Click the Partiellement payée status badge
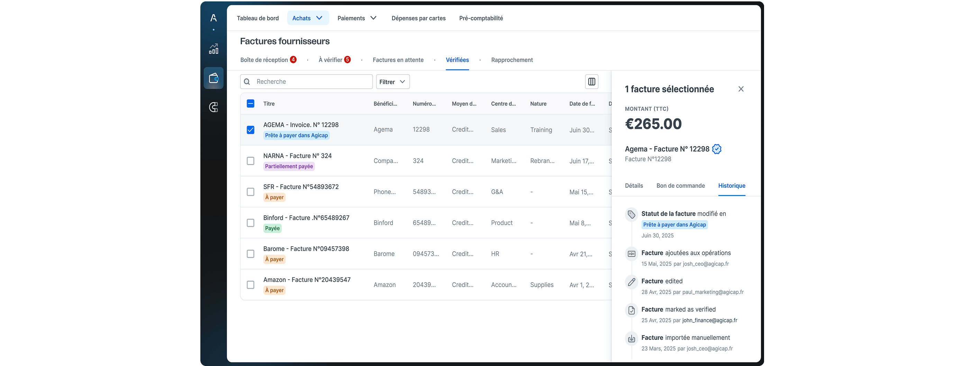Viewport: 980px width, 366px height. (x=289, y=167)
